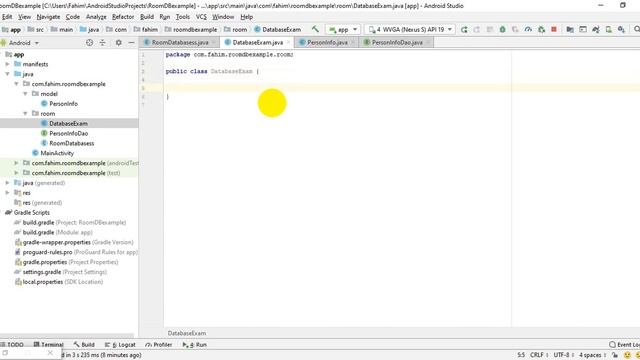
Task: Switch to the PersonInfoDao.java tab
Action: (x=397, y=42)
